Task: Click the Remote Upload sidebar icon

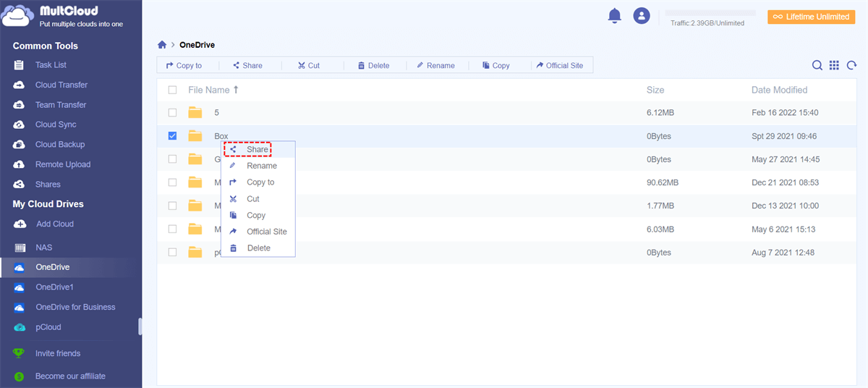Action: pos(20,164)
